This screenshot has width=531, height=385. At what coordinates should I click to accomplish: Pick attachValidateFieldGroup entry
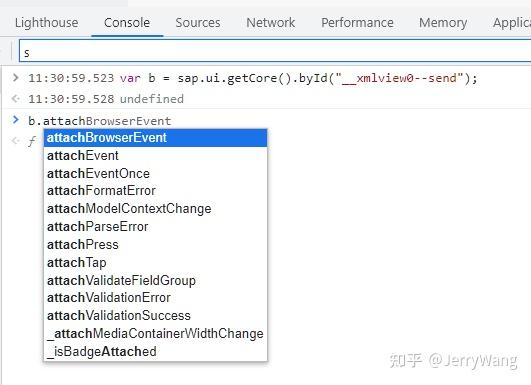155,280
